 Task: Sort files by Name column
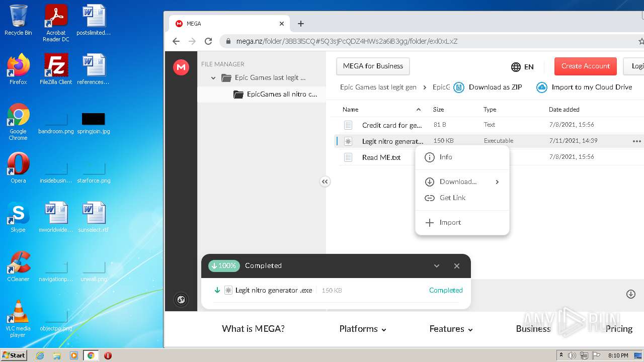(x=351, y=110)
